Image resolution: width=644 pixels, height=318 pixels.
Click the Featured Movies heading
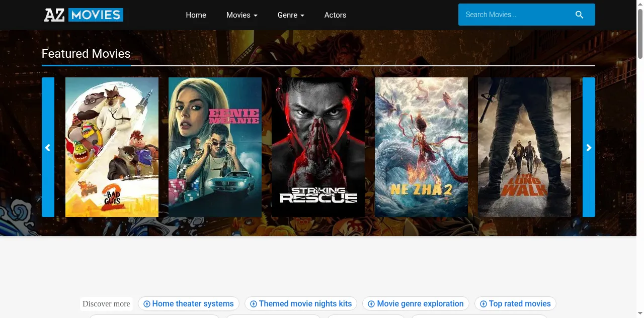[x=86, y=54]
